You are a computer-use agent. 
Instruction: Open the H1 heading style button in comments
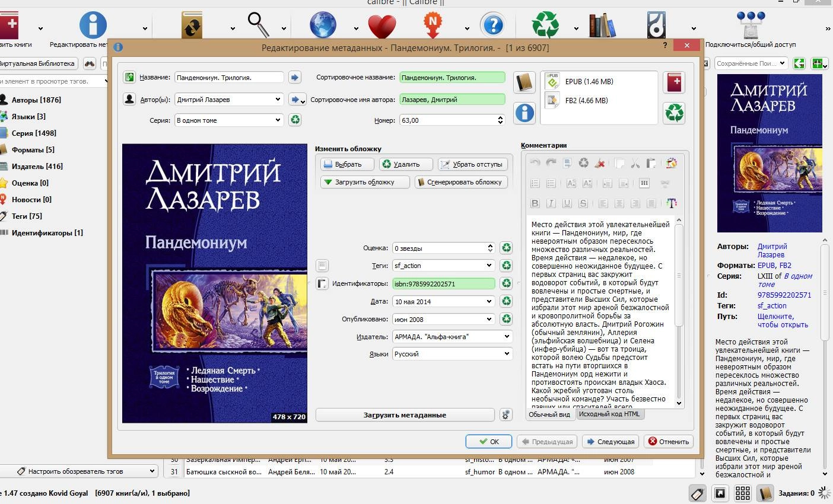click(x=644, y=183)
